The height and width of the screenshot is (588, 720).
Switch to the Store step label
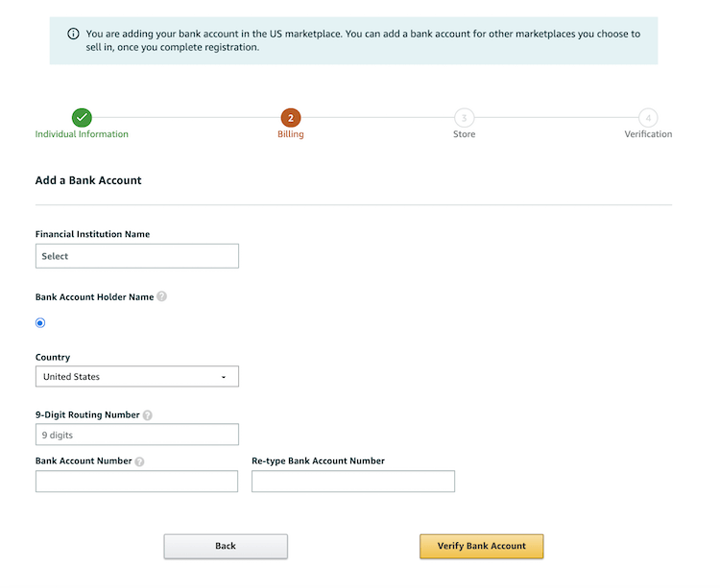(464, 134)
